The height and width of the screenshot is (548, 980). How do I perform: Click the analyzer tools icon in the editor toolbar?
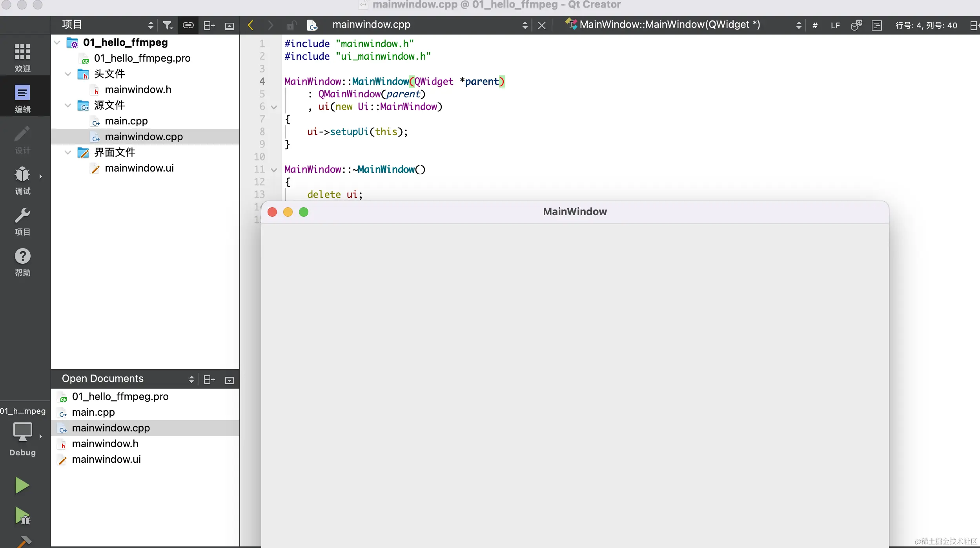click(856, 26)
